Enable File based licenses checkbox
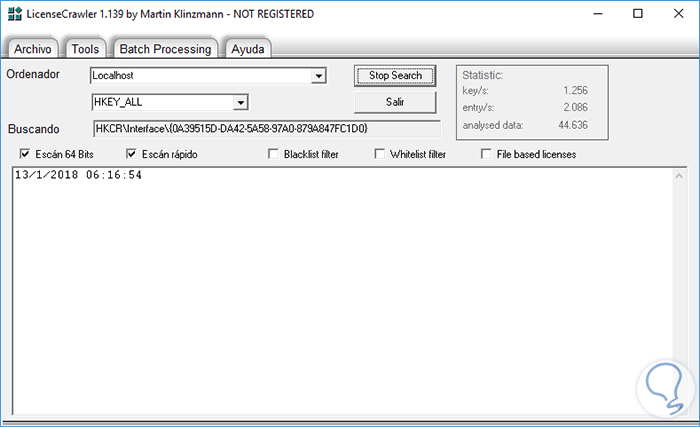Screen dimensions: 700x427 (486, 154)
